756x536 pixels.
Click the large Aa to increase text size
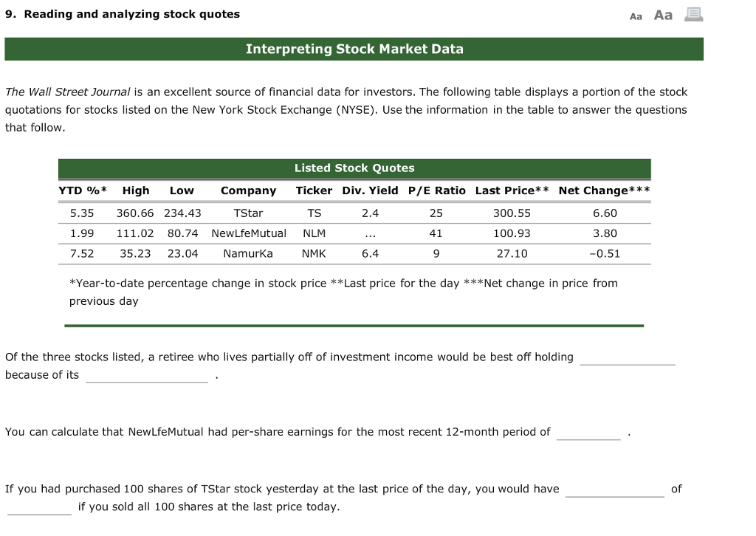[x=662, y=15]
